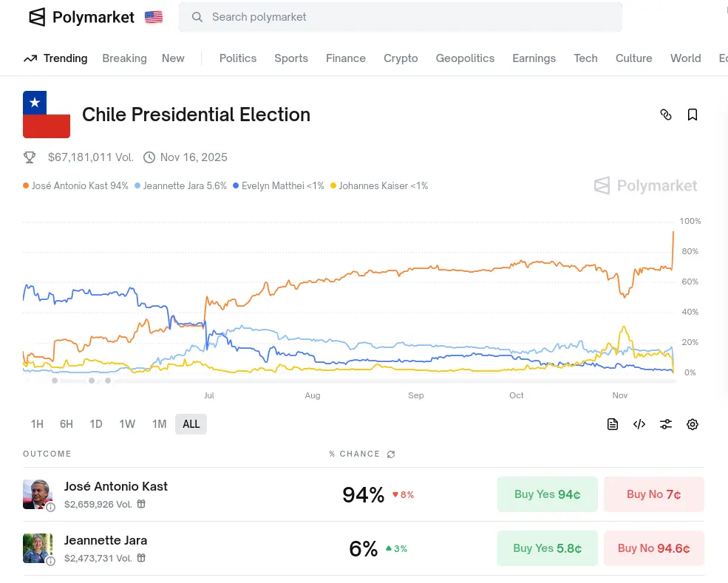728x583 pixels.
Task: Click Buy No 94.6¢ for Jara
Action: (x=653, y=548)
